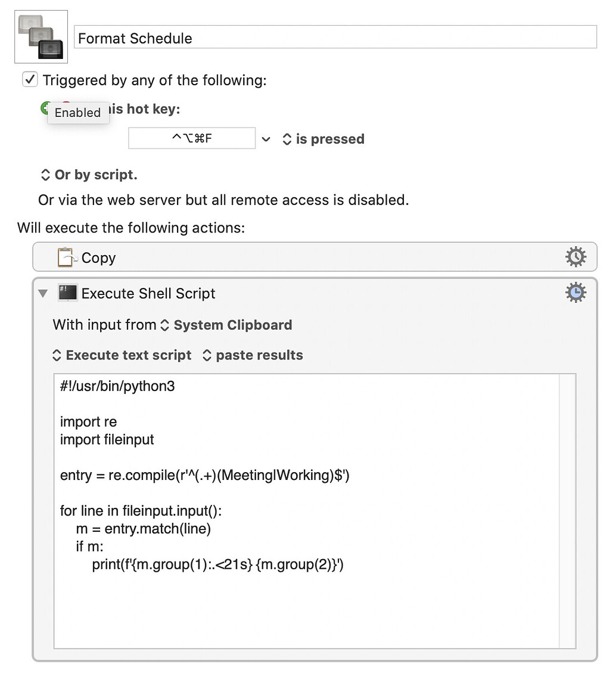
Task: Click the Format Schedule macro name field
Action: (335, 37)
